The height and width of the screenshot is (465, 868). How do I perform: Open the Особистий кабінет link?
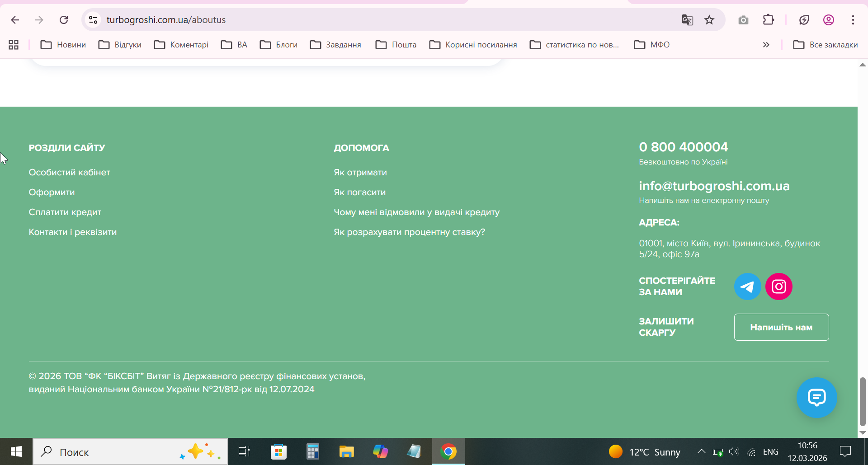pyautogui.click(x=70, y=172)
